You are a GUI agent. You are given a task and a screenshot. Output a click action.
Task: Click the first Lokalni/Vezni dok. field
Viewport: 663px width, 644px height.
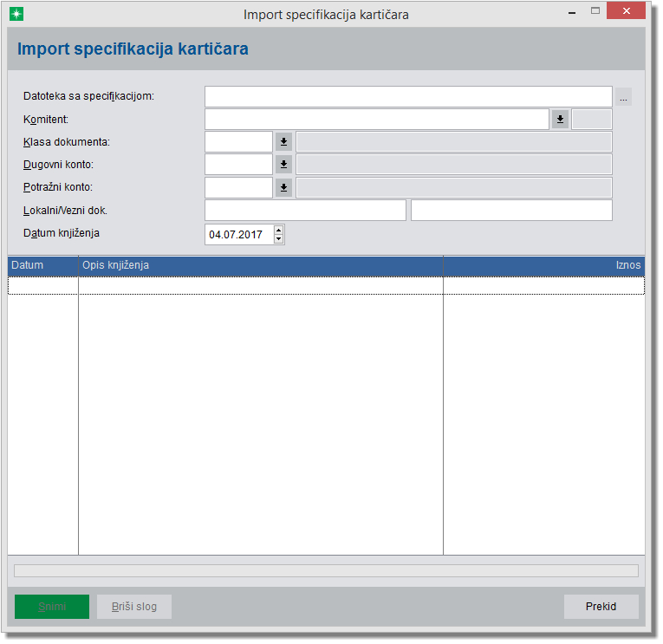click(305, 211)
